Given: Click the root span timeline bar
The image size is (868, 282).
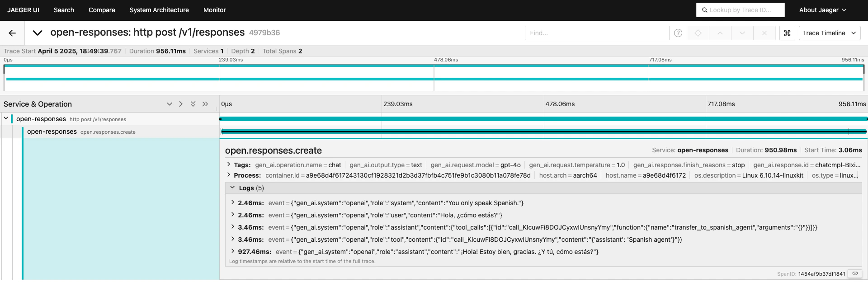Looking at the screenshot, I should tap(543, 119).
